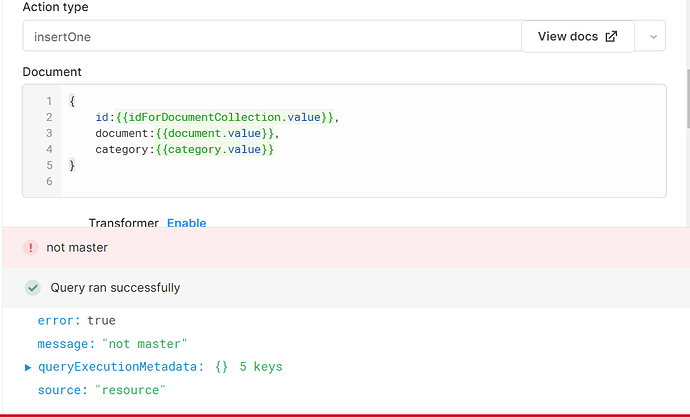Click the category.value expression on line 4

tap(215, 150)
